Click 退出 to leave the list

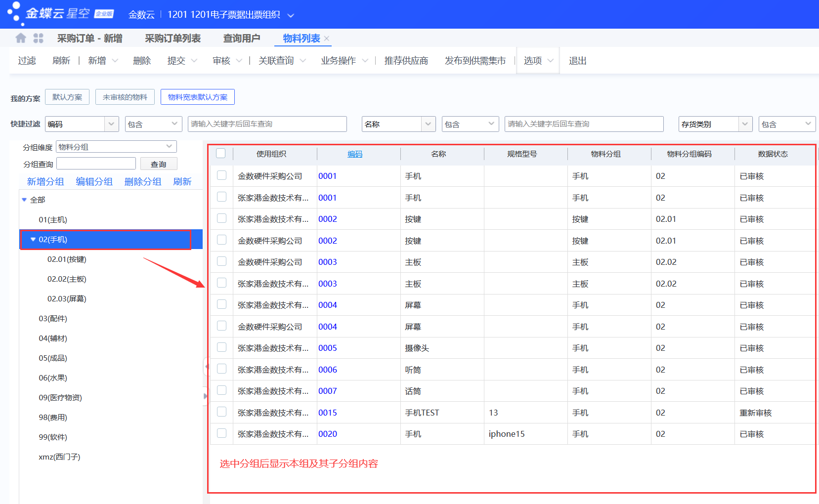[578, 61]
